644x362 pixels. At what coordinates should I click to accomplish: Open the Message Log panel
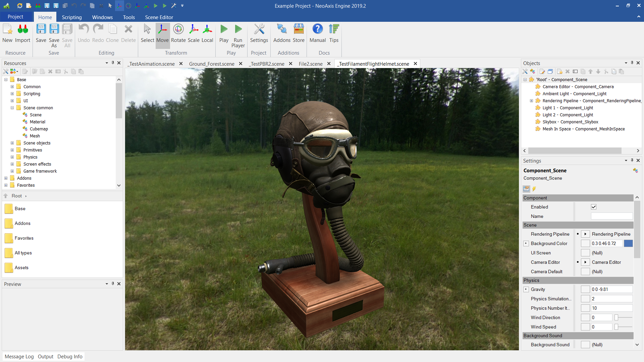click(19, 356)
